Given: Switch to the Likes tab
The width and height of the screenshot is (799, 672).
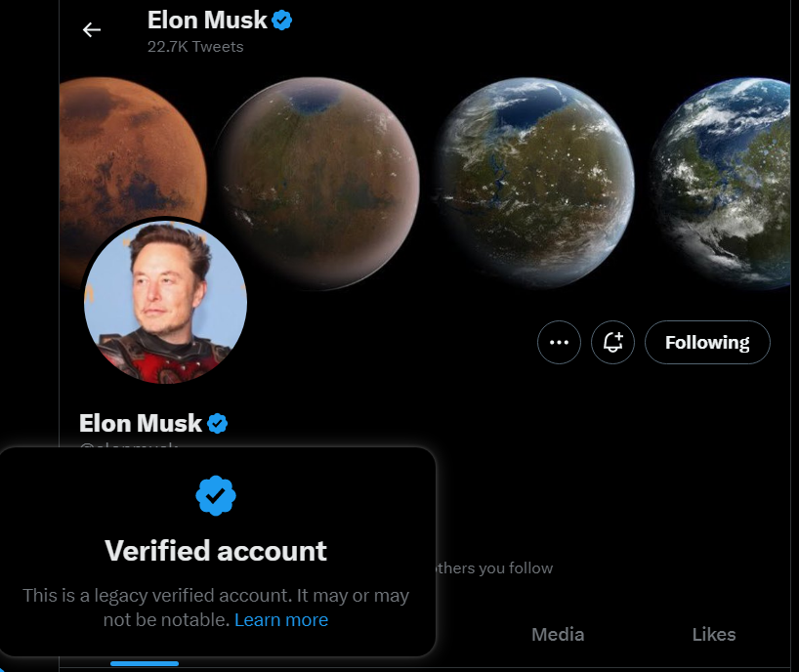Looking at the screenshot, I should tap(714, 635).
